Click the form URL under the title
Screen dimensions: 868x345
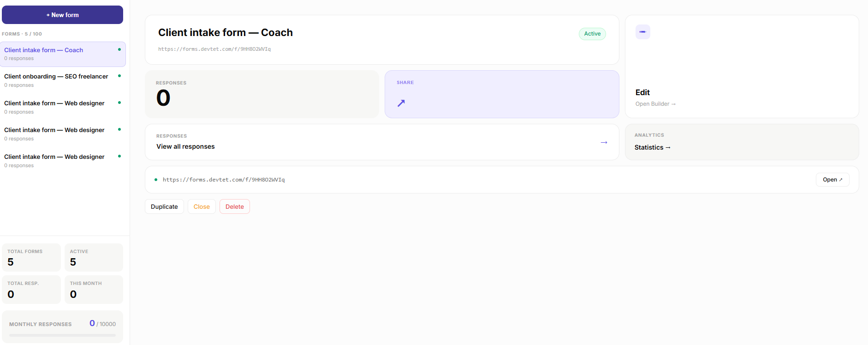(x=214, y=49)
